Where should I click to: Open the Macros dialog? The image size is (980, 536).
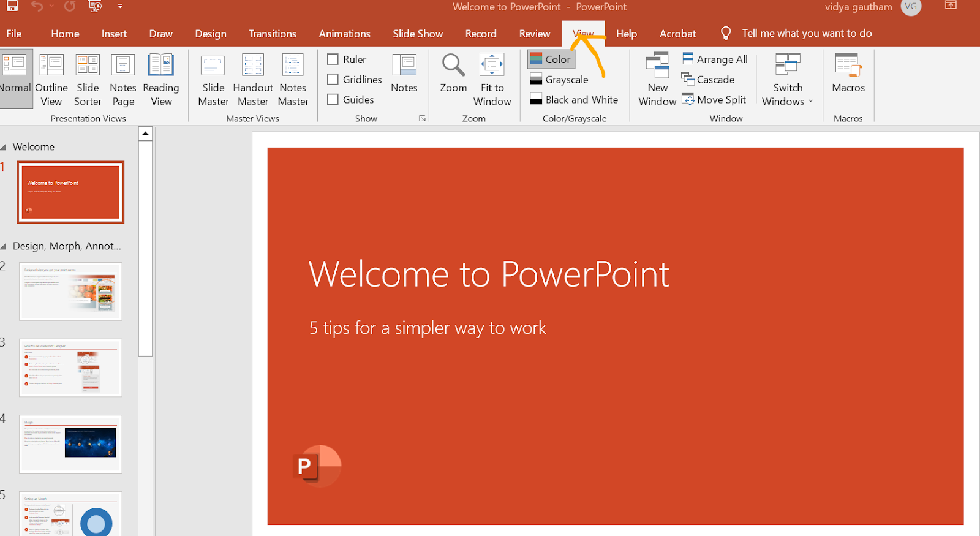(x=848, y=73)
